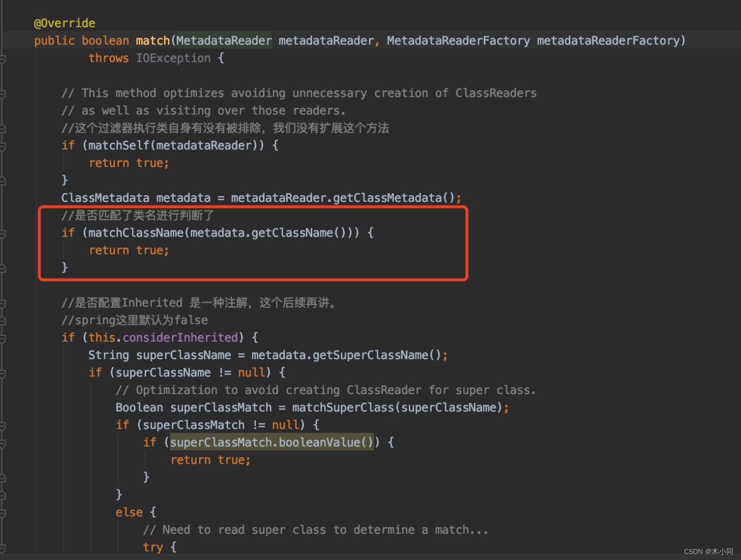Click the 'ClassMetadata' type declaration
741x560 pixels.
point(105,198)
